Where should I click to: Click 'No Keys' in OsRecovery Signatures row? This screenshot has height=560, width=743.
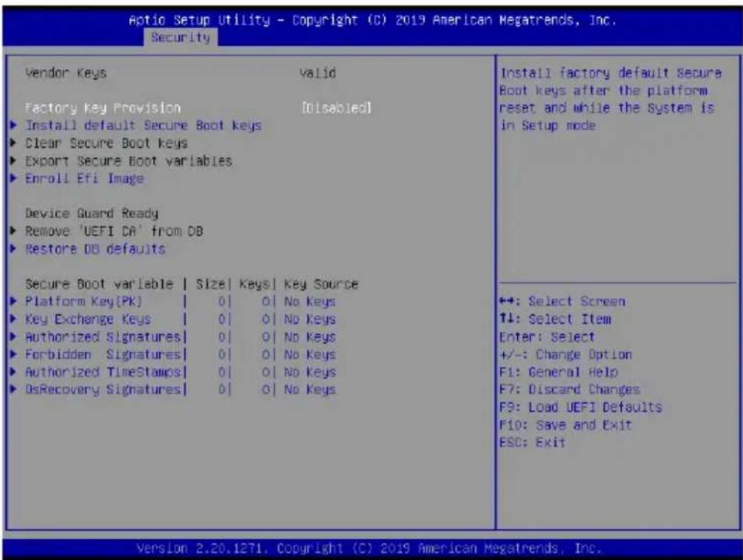(309, 389)
